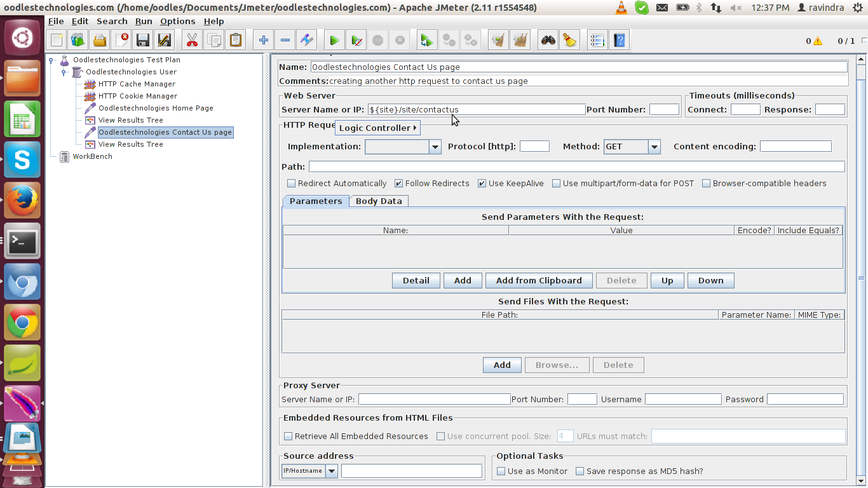
Task: Open Help with the question mark icon
Action: pos(619,41)
